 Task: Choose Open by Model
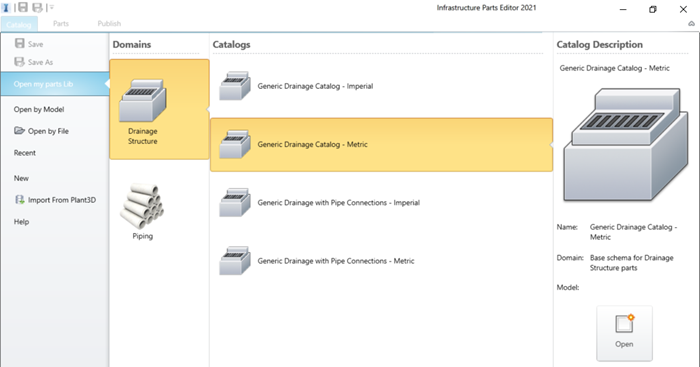pos(39,109)
